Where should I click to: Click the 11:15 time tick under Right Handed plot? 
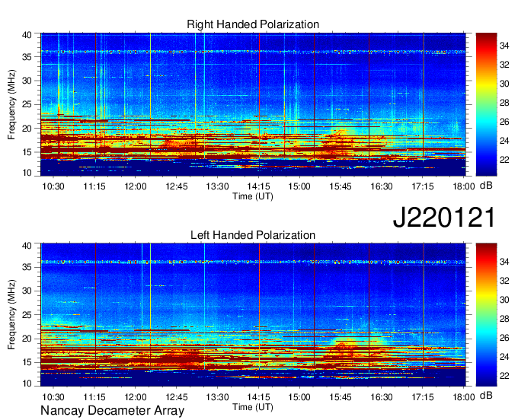(x=94, y=186)
